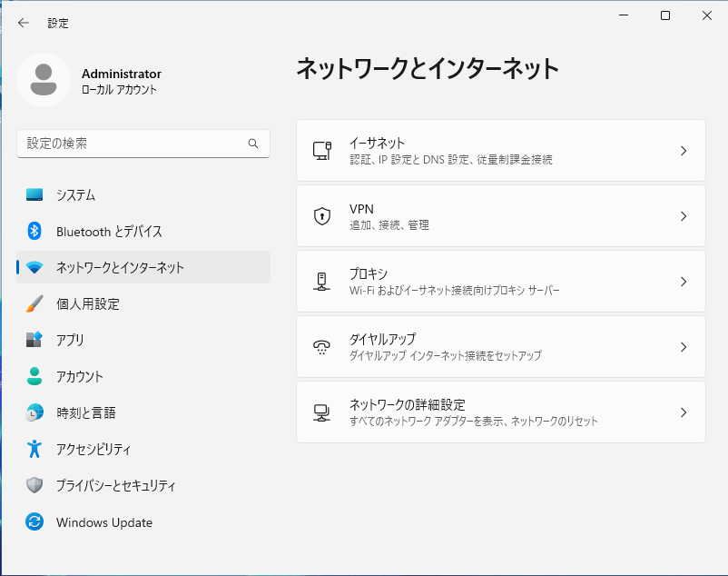Click the Ethernet monitor icon
Viewport: 728px width, 576px height.
(x=322, y=151)
